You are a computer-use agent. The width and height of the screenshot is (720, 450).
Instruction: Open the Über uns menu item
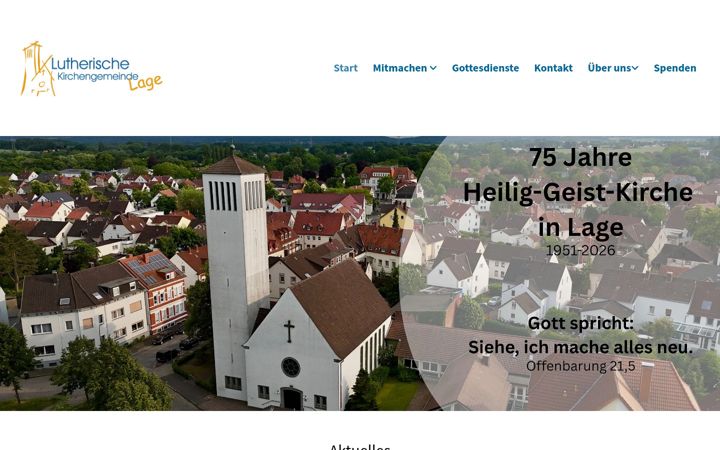click(609, 68)
